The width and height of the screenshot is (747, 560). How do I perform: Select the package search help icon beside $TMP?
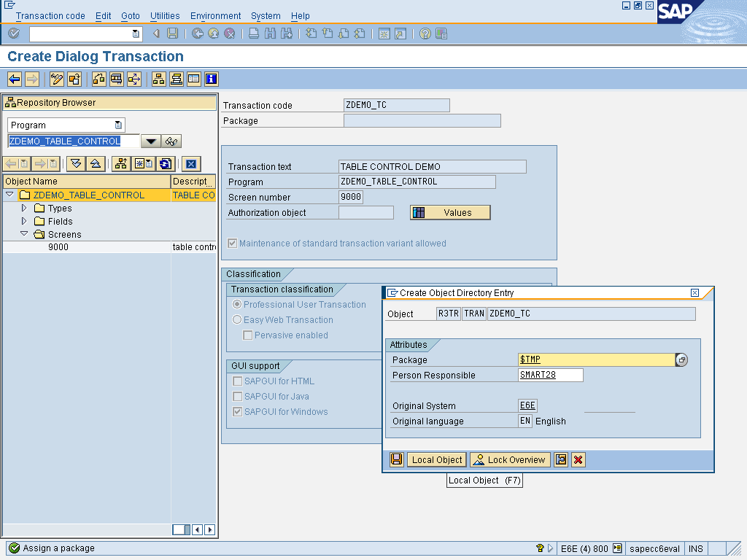pos(681,359)
